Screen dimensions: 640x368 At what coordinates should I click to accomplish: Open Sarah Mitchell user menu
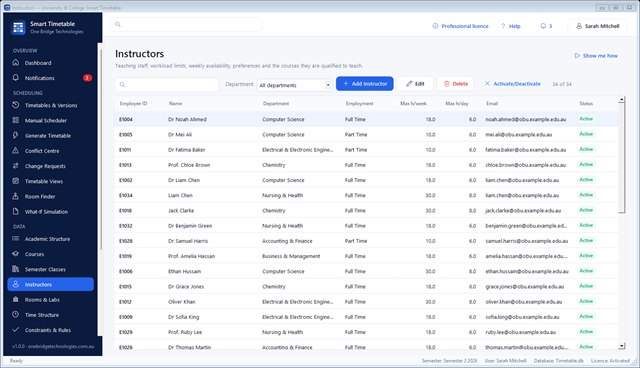597,26
